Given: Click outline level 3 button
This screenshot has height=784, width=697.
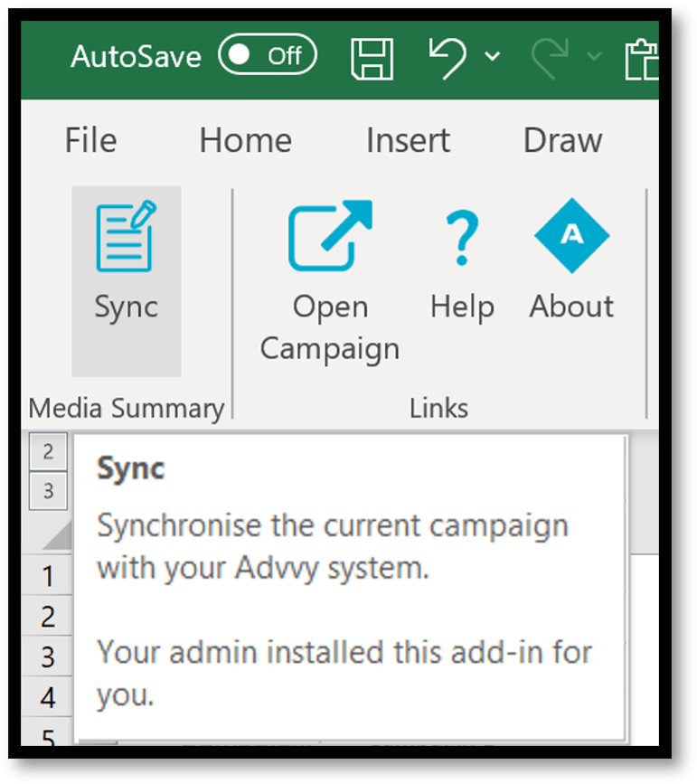Looking at the screenshot, I should click(x=48, y=491).
